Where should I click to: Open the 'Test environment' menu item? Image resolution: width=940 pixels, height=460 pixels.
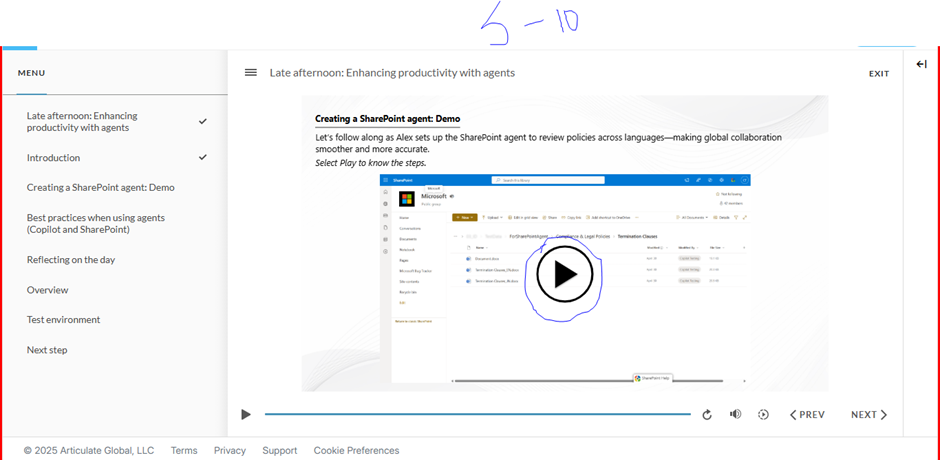pos(64,320)
